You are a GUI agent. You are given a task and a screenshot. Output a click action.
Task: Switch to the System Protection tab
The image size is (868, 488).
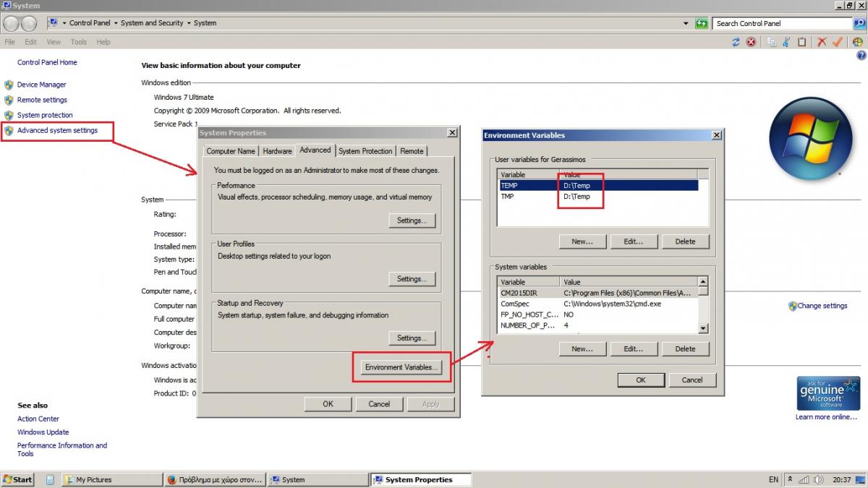click(x=365, y=151)
